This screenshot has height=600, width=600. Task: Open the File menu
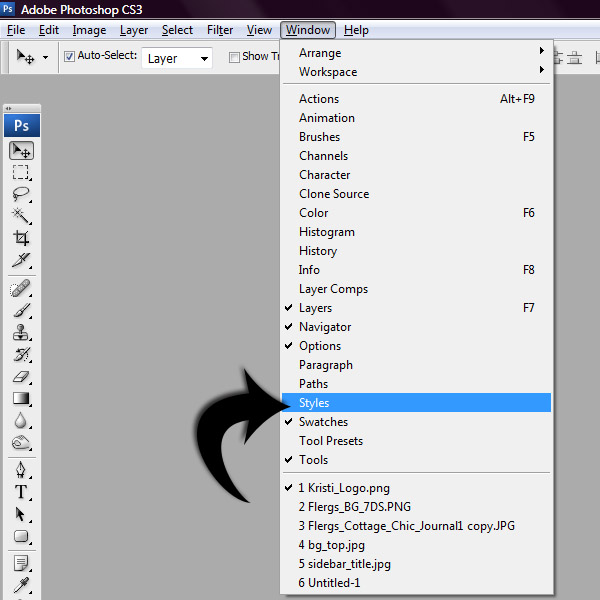(16, 30)
